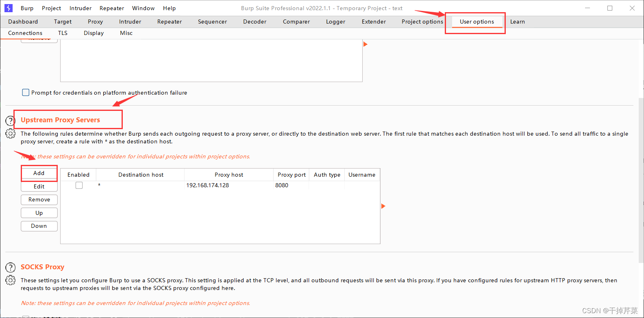The width and height of the screenshot is (644, 318).
Task: Expand the arrow beside the upstream proxy table
Action: (x=383, y=206)
